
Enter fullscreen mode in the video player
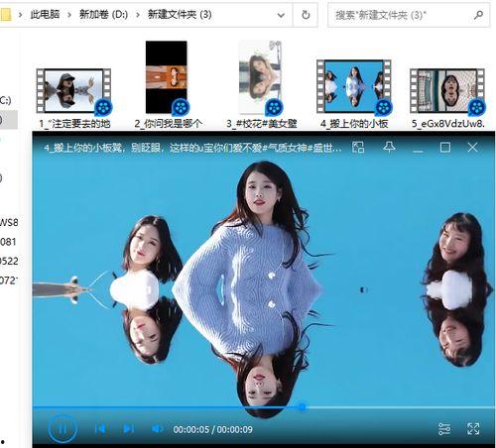[x=473, y=429]
